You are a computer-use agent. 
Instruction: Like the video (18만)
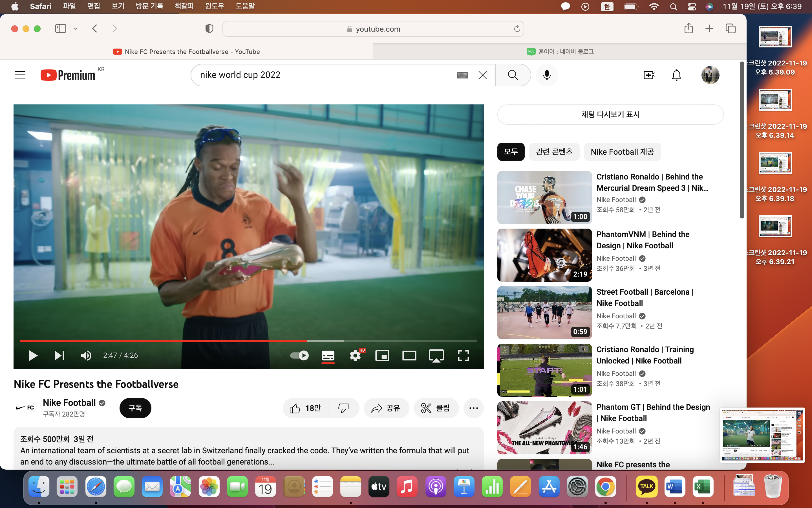pos(306,408)
